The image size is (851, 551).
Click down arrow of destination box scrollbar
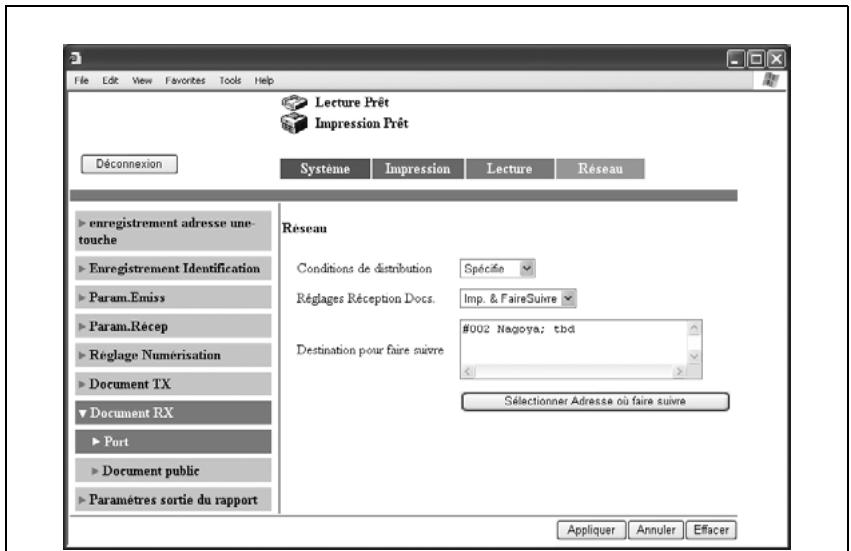[x=694, y=357]
